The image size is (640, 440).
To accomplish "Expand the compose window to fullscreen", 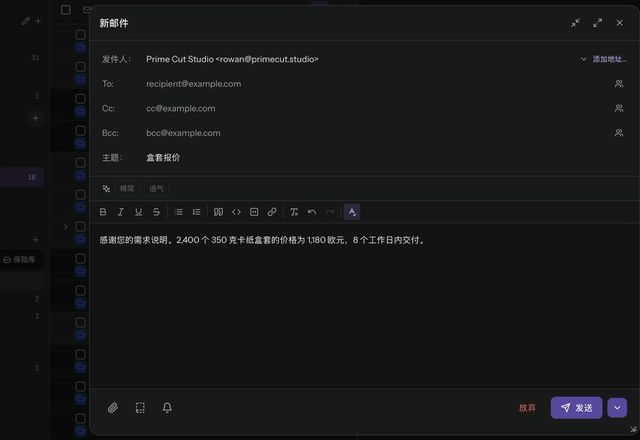I will coord(598,23).
